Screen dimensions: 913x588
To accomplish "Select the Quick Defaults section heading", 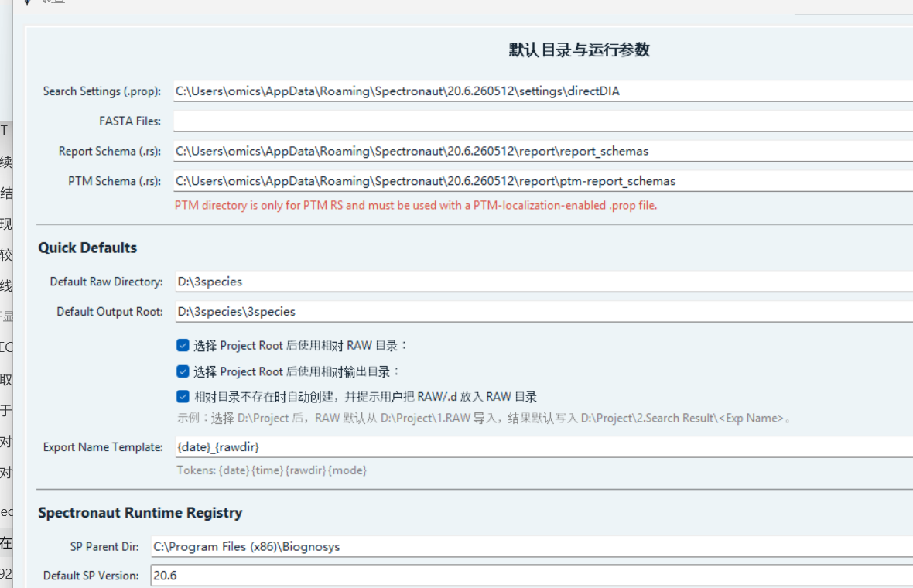I will [88, 248].
